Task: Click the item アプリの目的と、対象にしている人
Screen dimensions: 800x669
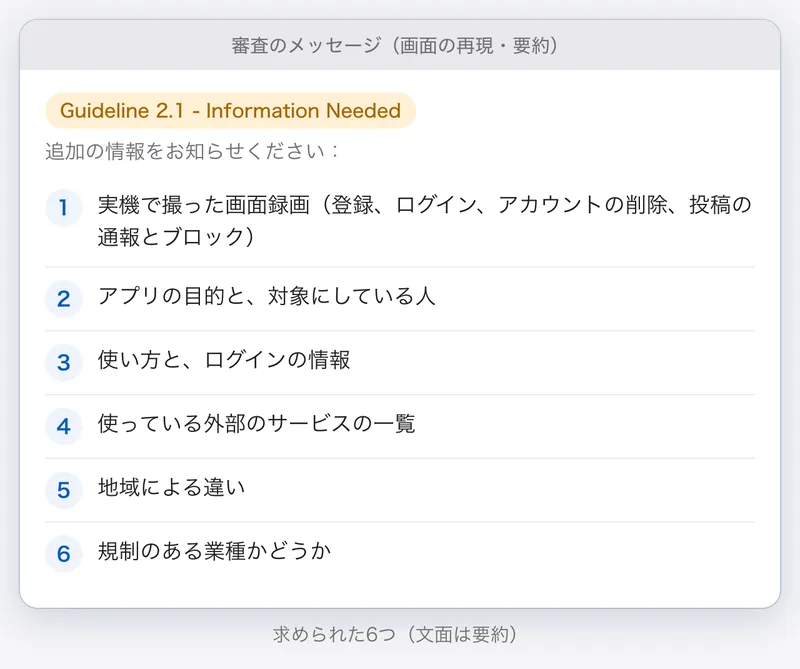Action: coord(267,296)
